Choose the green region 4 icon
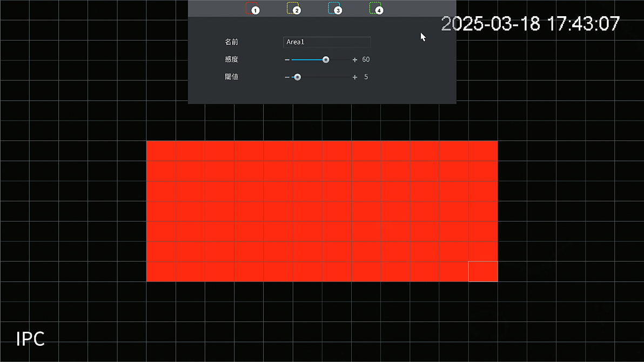Screen dimensions: 644x362 tap(375, 8)
